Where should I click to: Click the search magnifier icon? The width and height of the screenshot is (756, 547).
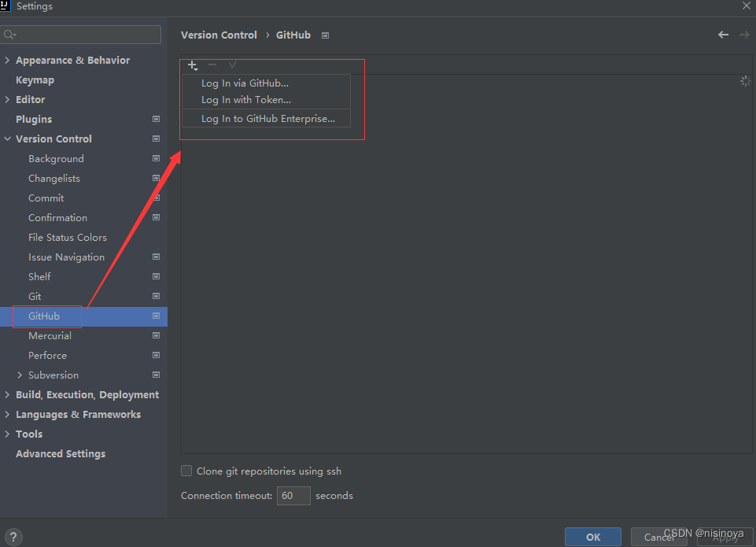(9, 35)
